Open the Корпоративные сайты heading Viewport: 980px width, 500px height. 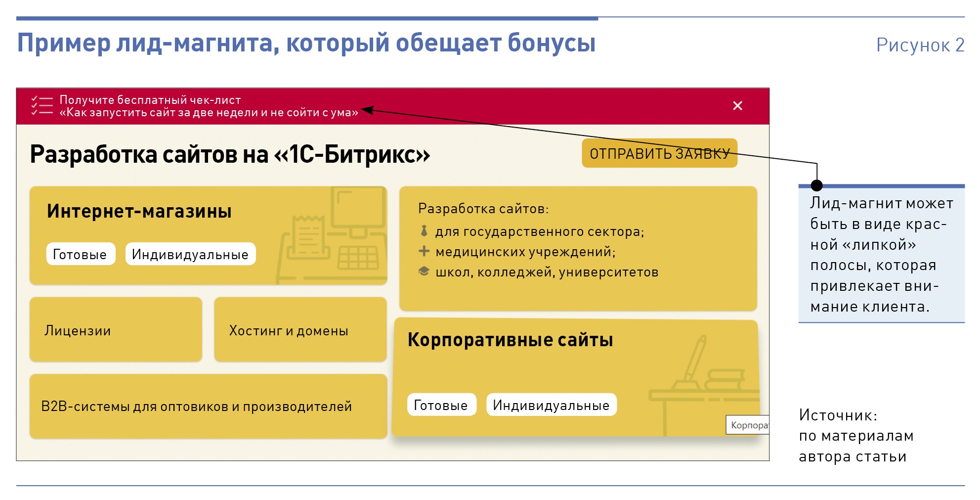pos(510,340)
